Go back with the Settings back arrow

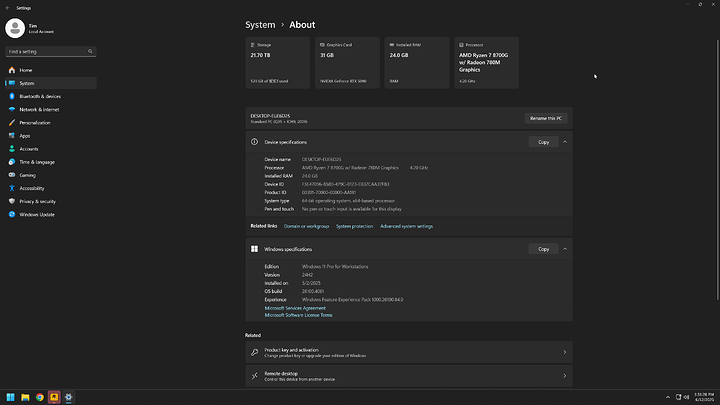click(8, 8)
